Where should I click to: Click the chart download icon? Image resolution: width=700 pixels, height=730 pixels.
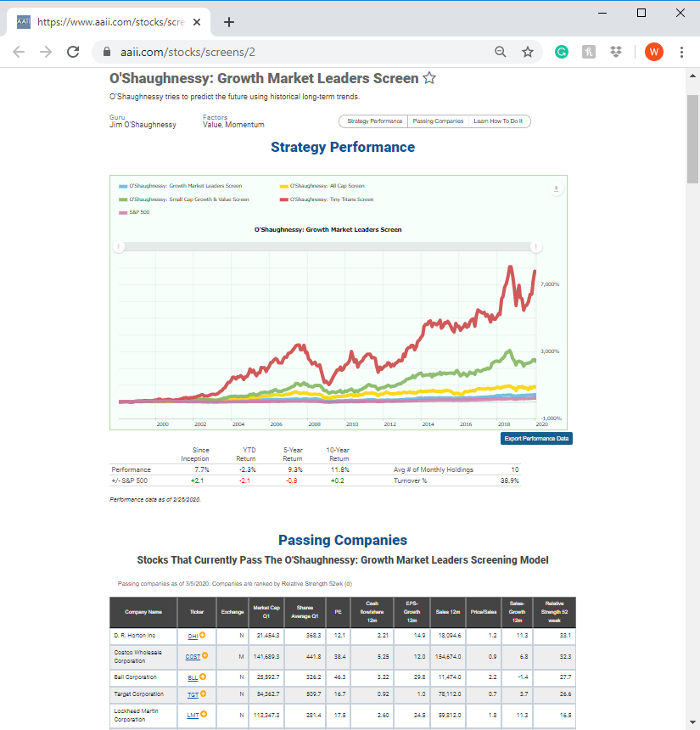pyautogui.click(x=556, y=189)
